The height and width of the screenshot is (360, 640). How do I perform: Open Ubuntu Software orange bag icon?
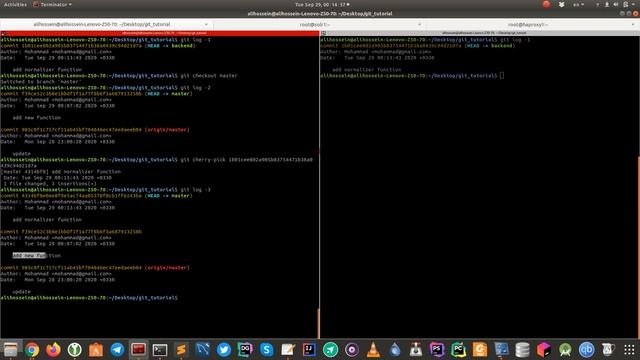96,350
